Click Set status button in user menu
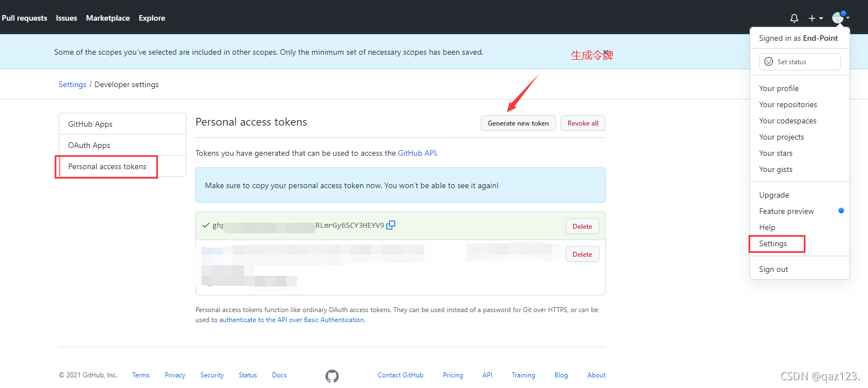The width and height of the screenshot is (868, 388). click(x=799, y=61)
